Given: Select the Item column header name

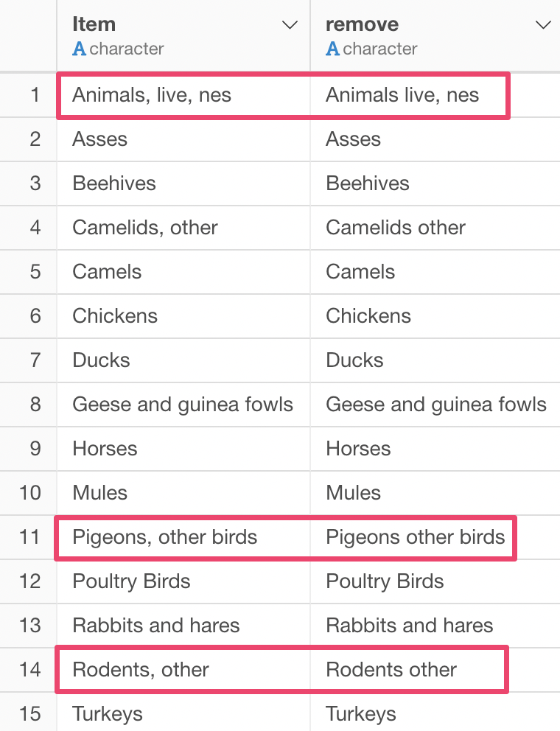Looking at the screenshot, I should [94, 24].
